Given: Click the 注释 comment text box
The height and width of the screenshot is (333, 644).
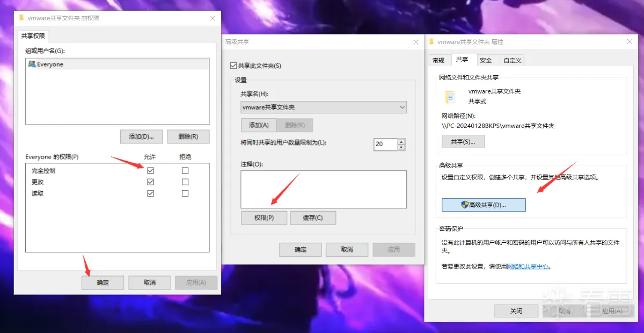Looking at the screenshot, I should coord(324,189).
